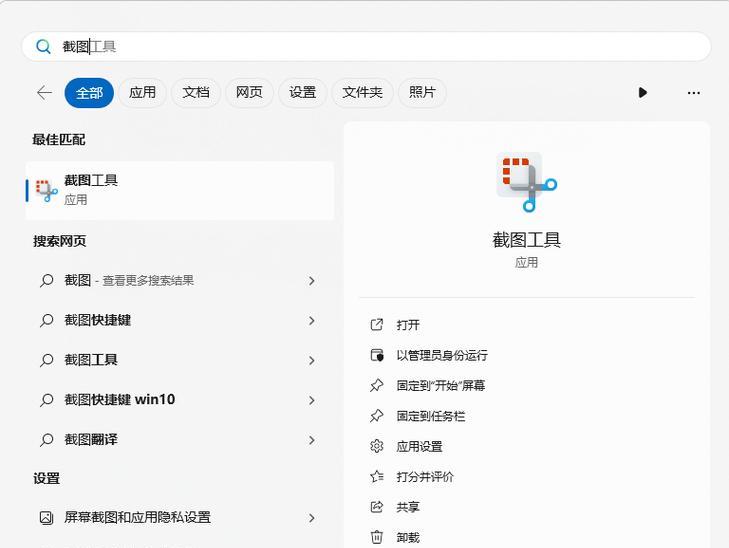Click the search magnifier icon in search box

click(x=43, y=46)
